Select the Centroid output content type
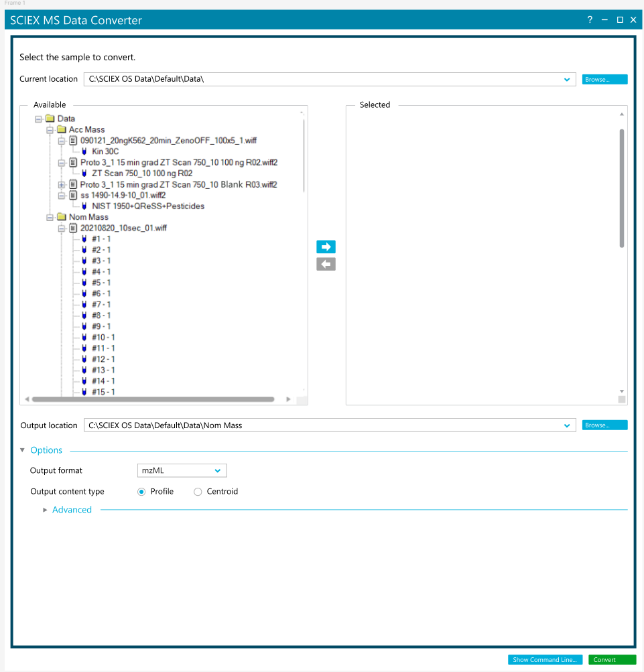Viewport: 644px width, 672px height. click(198, 492)
